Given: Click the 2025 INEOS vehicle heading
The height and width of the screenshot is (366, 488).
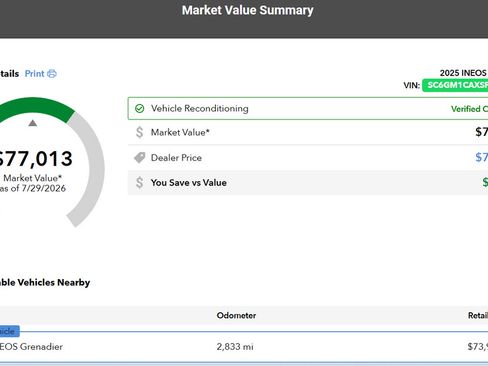Looking at the screenshot, I should 463,73.
